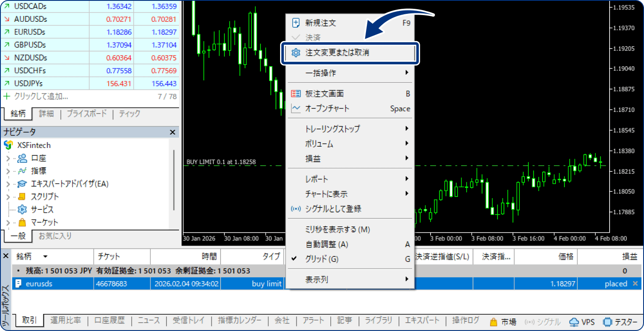Expand the 口座 tree item in Navigator
Viewport: 644px width, 331px height.
point(8,158)
